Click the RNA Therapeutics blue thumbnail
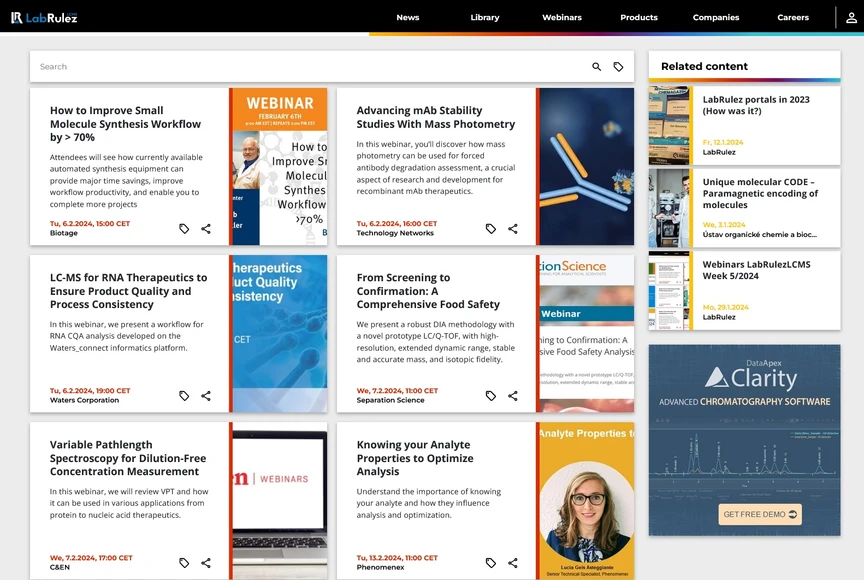This screenshot has height=580, width=864. pos(279,333)
